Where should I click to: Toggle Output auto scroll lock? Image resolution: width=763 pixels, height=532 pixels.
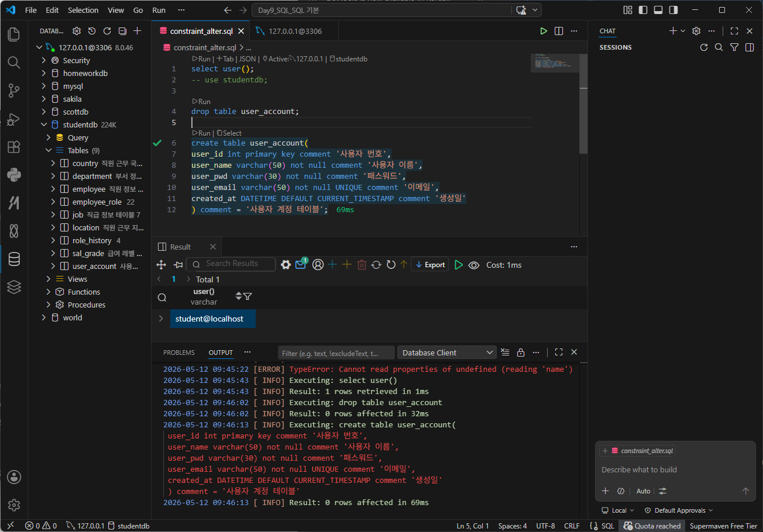pos(521,353)
